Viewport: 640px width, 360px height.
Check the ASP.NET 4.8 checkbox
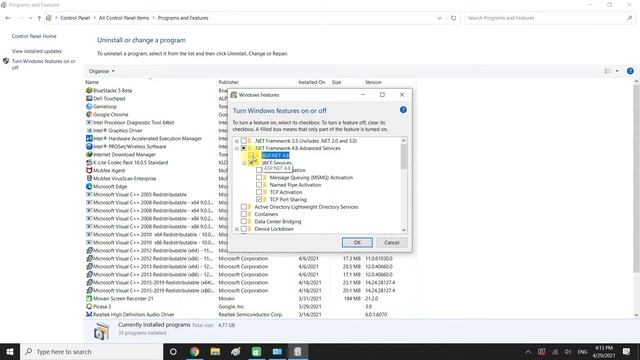[251, 156]
